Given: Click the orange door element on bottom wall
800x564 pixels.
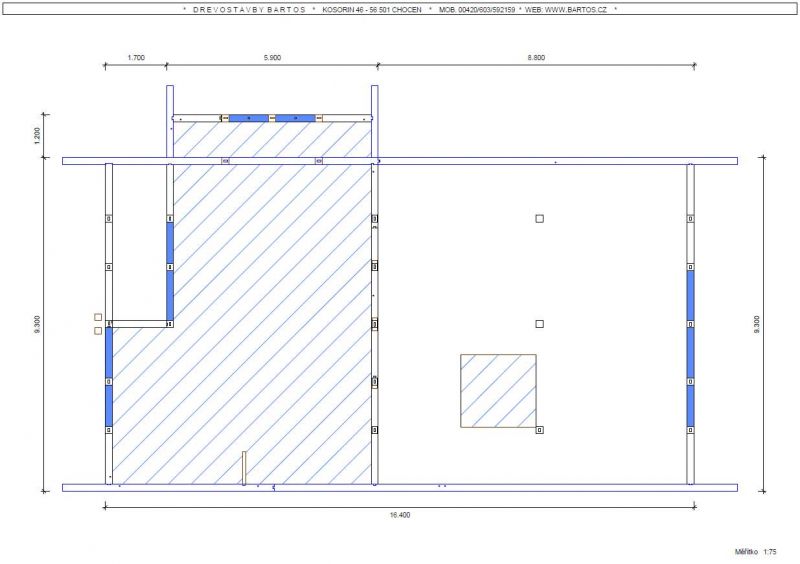Looking at the screenshot, I should tap(243, 468).
